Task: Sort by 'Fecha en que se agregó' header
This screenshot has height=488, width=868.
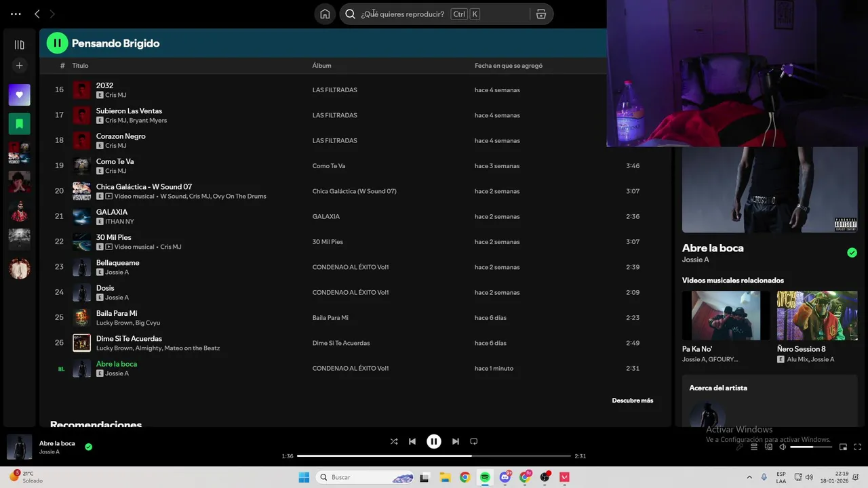Action: 509,66
